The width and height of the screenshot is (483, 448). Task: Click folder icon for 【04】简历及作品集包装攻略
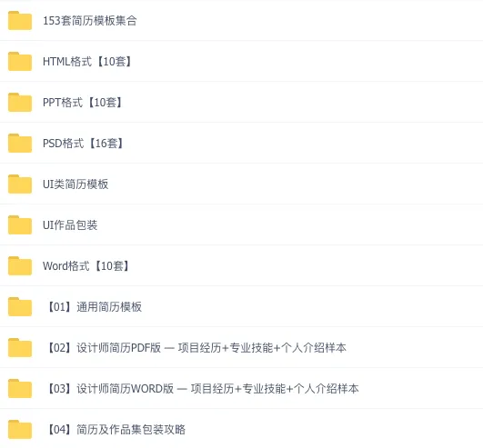tap(20, 430)
